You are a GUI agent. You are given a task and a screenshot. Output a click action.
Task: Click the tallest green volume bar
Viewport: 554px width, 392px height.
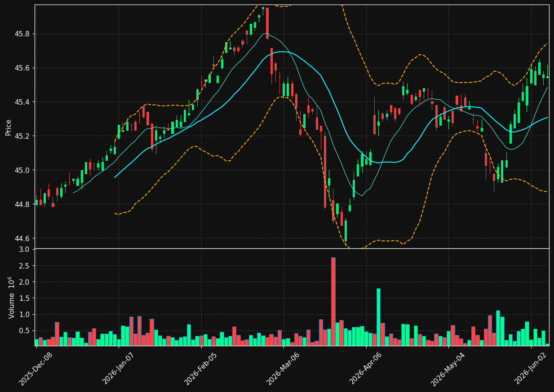[378, 317]
